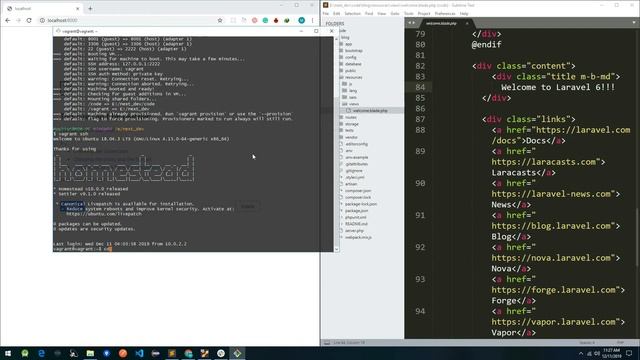
Task: Click the Chrome back arrow
Action: [x=8, y=20]
